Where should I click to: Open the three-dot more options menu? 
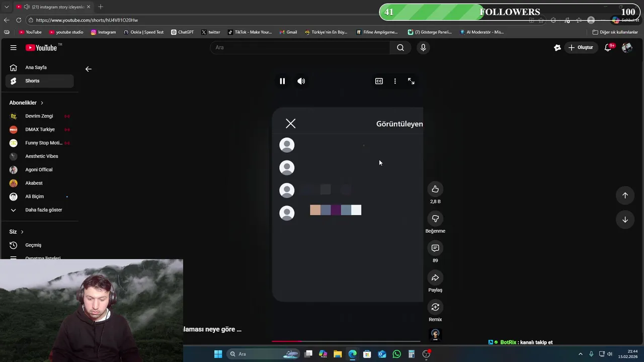coord(395,81)
